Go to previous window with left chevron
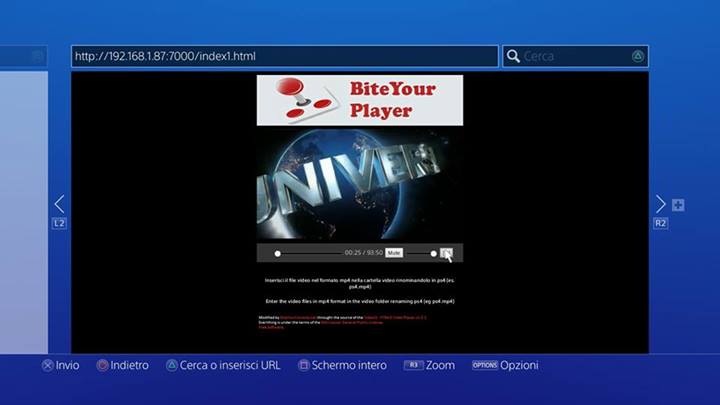The width and height of the screenshot is (720, 405). pyautogui.click(x=59, y=204)
